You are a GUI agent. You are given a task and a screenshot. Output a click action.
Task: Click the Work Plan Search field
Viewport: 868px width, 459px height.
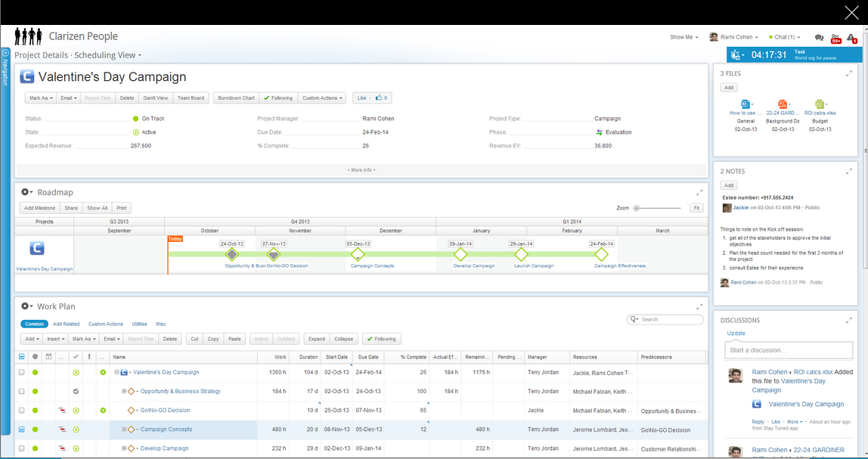(x=665, y=319)
